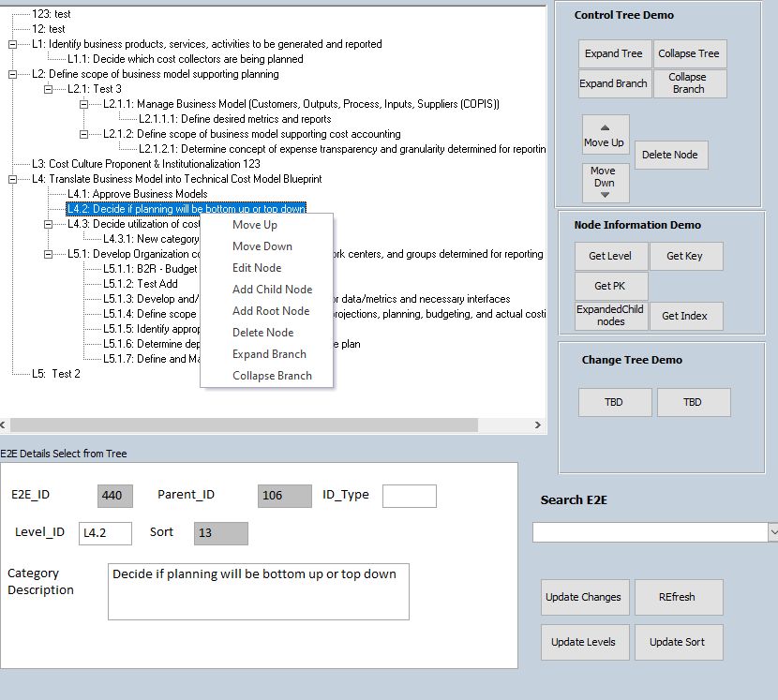Click the E2E_ID field showing 440

115,496
